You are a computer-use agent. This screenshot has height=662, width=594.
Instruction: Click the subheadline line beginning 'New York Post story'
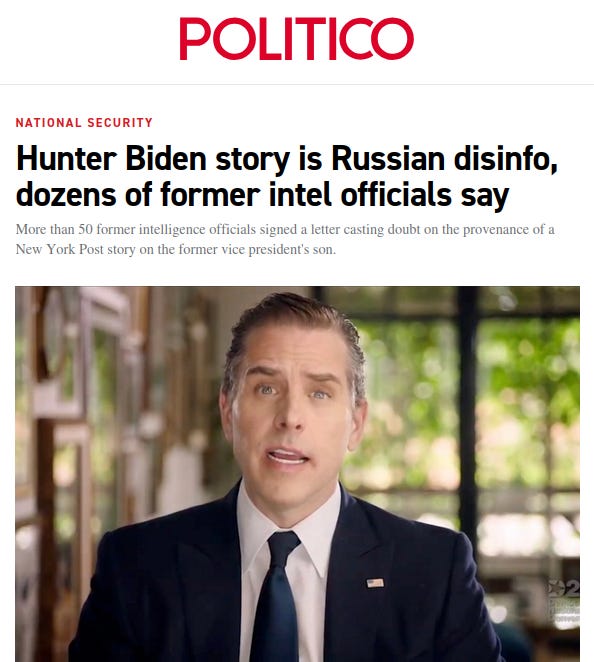point(176,250)
